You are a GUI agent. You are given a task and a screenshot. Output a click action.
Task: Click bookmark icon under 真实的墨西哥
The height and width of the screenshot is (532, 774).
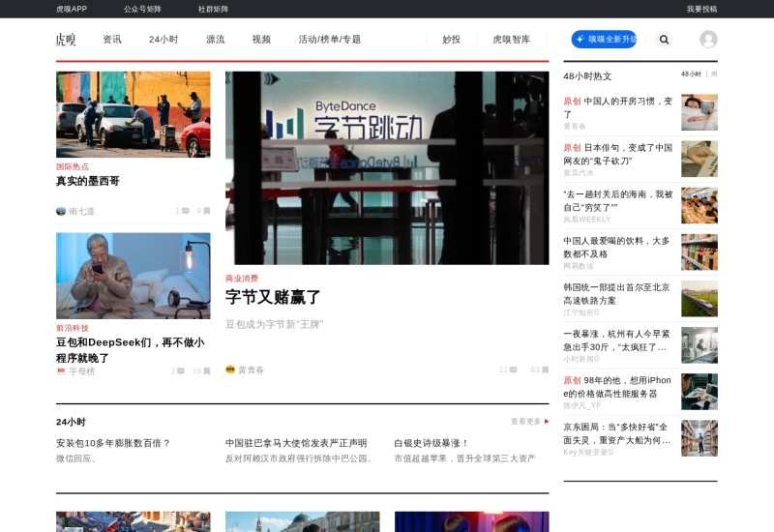(207, 211)
